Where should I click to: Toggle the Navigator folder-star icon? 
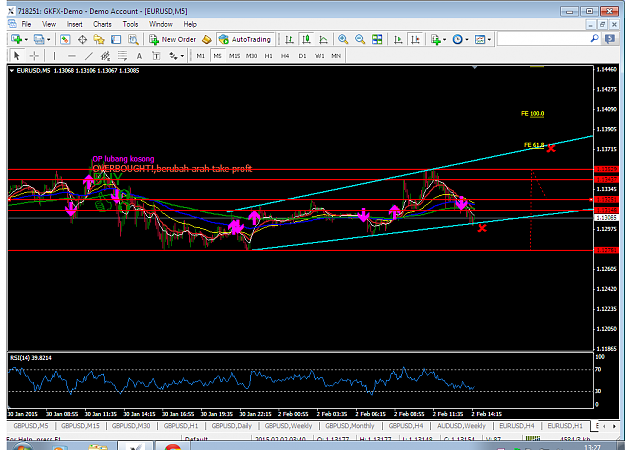coord(99,39)
